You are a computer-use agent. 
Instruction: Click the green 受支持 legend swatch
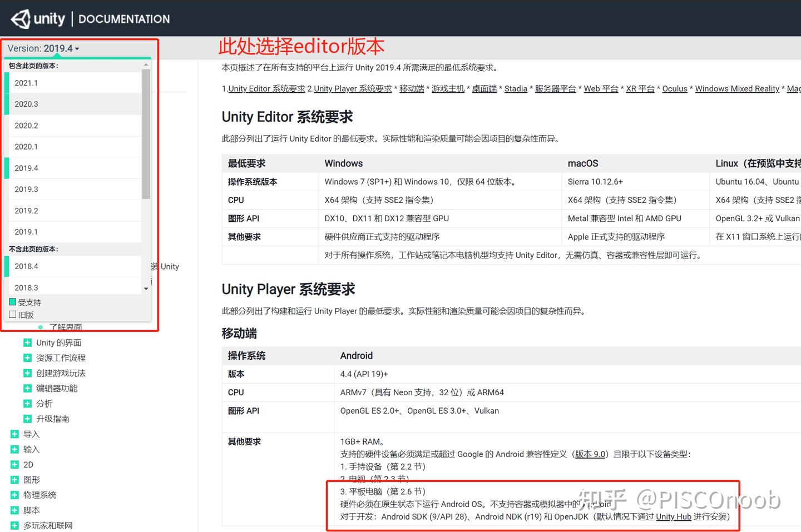click(x=12, y=301)
